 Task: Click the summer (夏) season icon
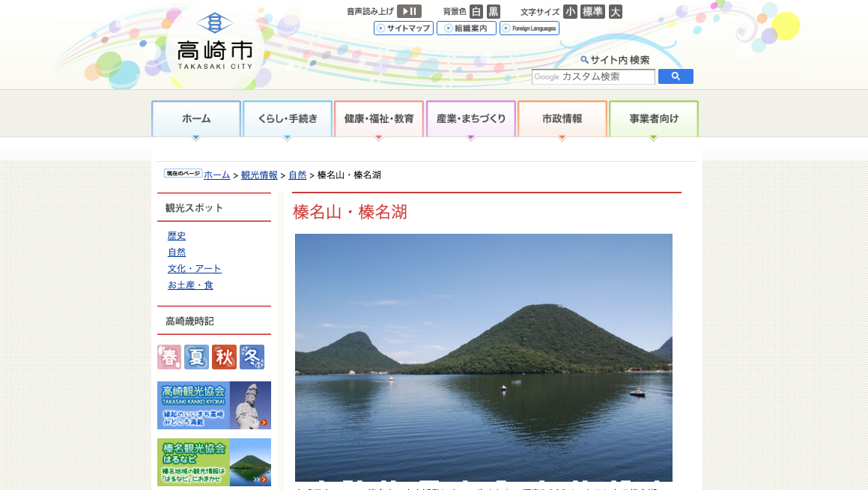pyautogui.click(x=196, y=357)
